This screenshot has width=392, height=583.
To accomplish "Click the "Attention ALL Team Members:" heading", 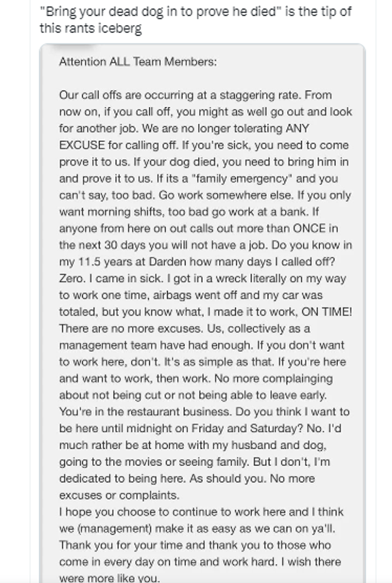I will [x=138, y=62].
